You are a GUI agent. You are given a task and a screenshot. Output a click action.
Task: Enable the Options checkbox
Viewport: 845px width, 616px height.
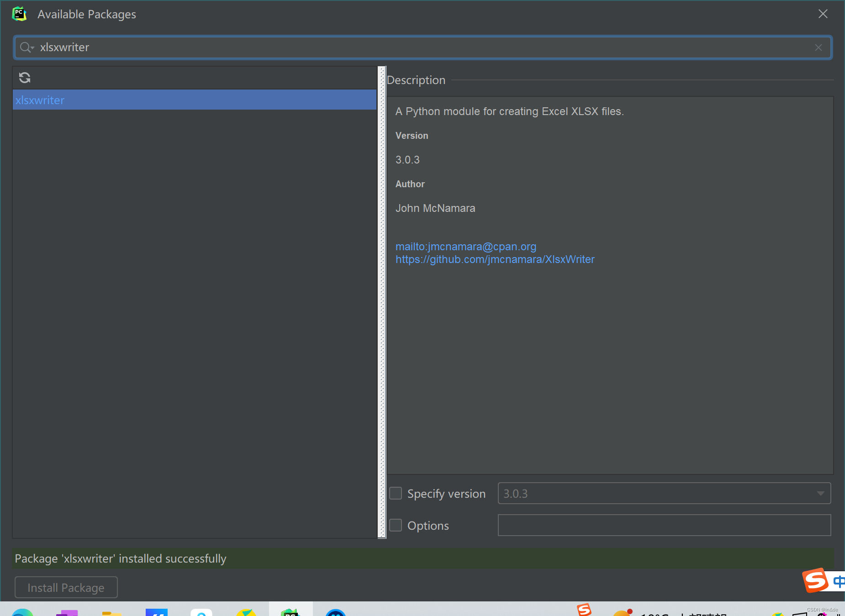(396, 525)
